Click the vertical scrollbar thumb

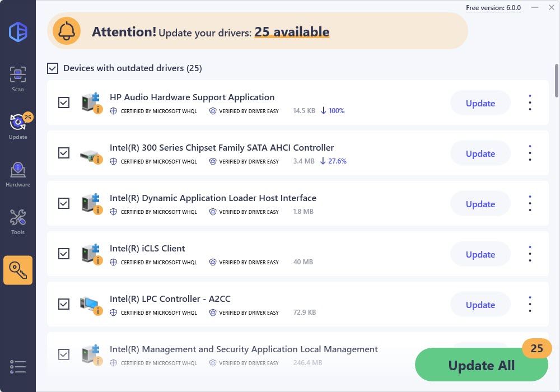pos(556,80)
